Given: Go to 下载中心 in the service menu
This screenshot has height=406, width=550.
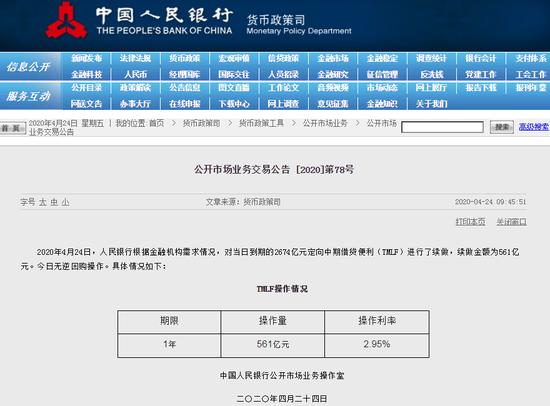Looking at the screenshot, I should [234, 104].
